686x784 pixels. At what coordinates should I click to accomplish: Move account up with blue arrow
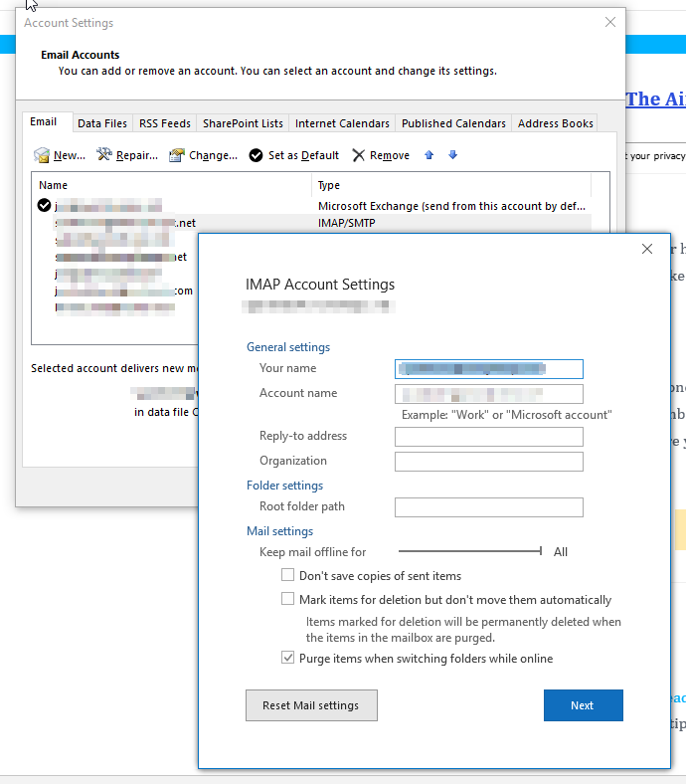429,155
